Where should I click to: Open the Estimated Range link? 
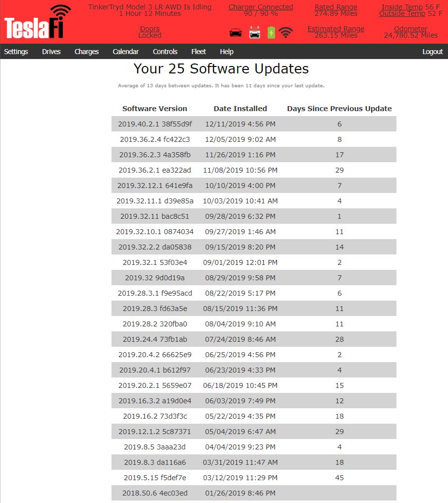click(x=336, y=29)
